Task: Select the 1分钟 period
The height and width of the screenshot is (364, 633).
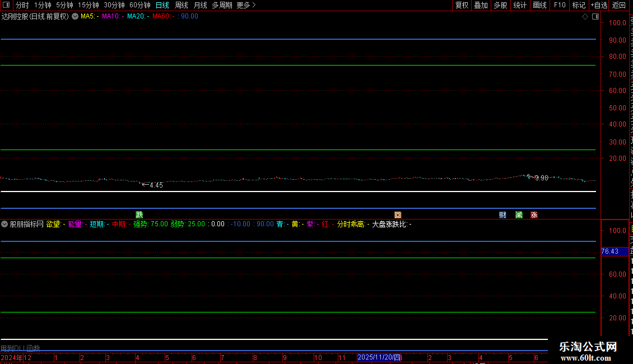Action: coord(43,5)
